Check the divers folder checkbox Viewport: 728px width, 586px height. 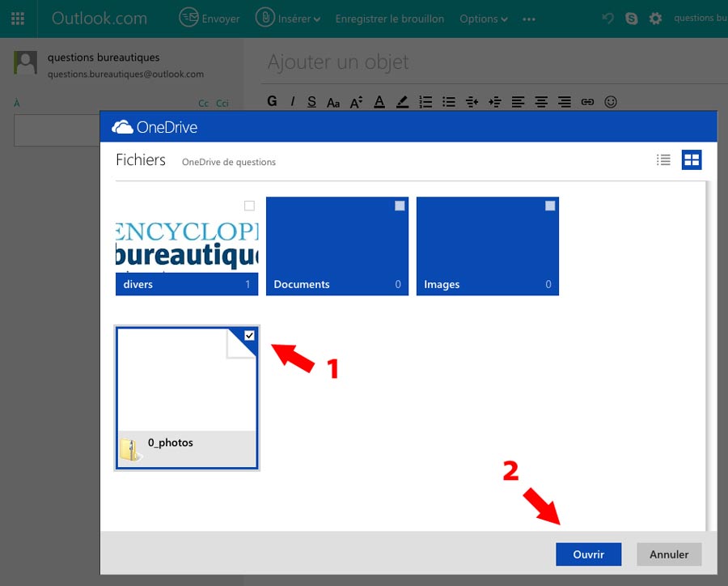pyautogui.click(x=249, y=206)
